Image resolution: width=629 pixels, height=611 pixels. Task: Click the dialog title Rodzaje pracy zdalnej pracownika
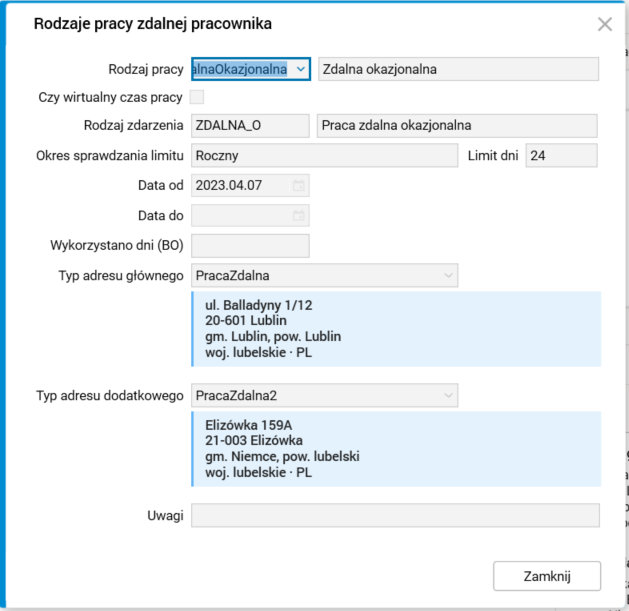153,23
